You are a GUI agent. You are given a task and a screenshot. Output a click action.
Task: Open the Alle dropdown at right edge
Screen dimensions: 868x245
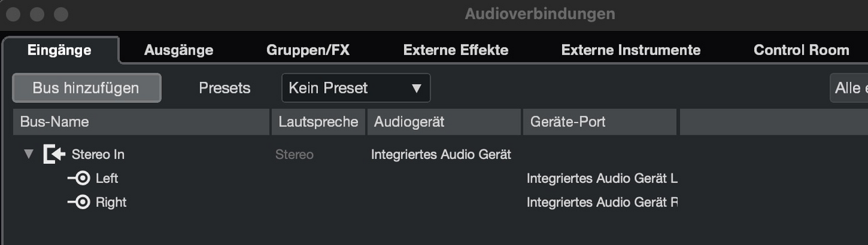[x=849, y=88]
